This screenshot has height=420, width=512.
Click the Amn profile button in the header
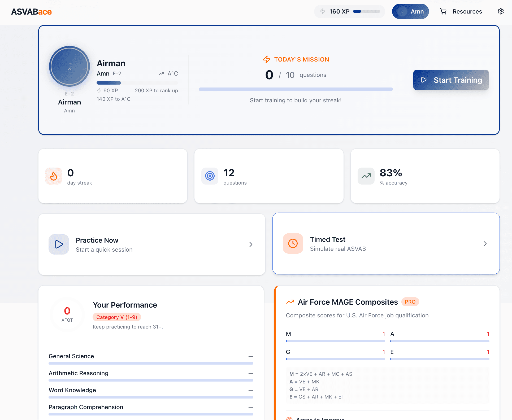tap(410, 11)
